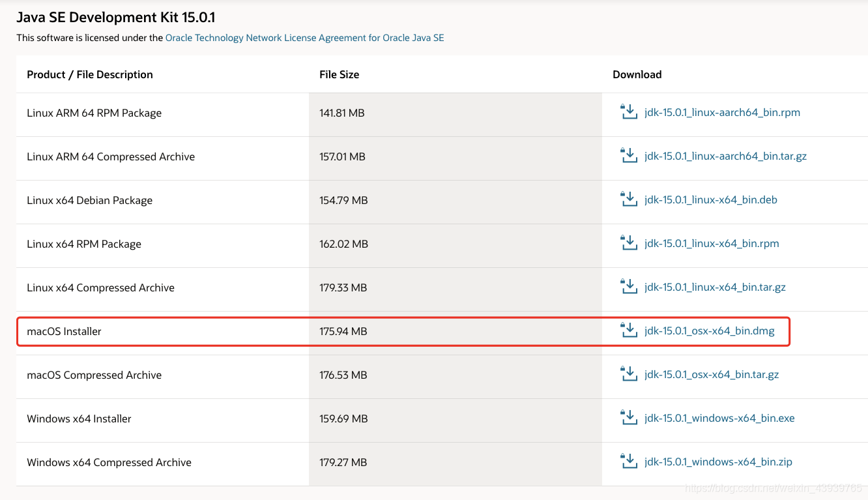
Task: Select Linux x64 Debian Package label
Action: coord(89,201)
